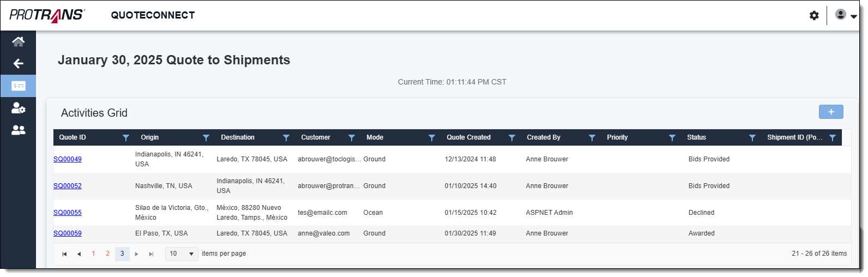Go to previous page of grid

tap(79, 254)
